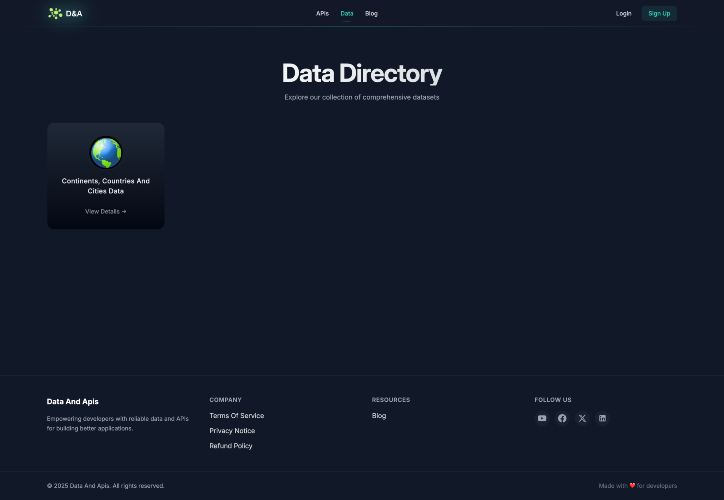
Task: Open Terms Of Service link
Action: pyautogui.click(x=236, y=416)
